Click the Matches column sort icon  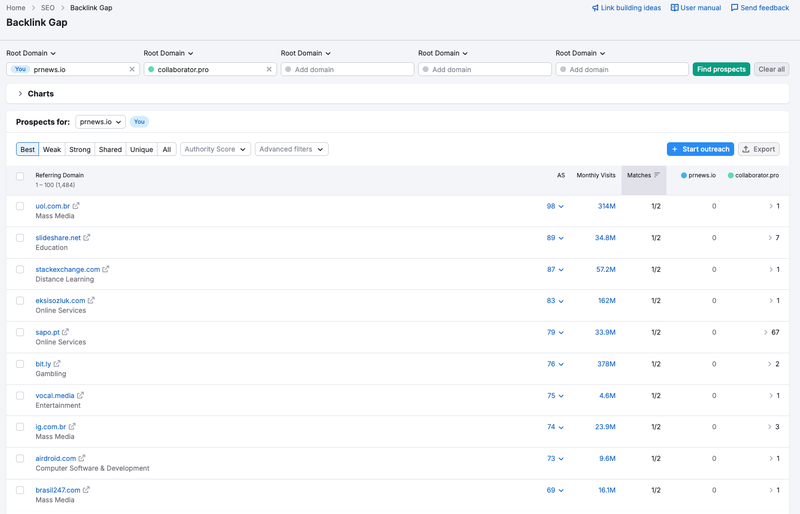point(657,175)
